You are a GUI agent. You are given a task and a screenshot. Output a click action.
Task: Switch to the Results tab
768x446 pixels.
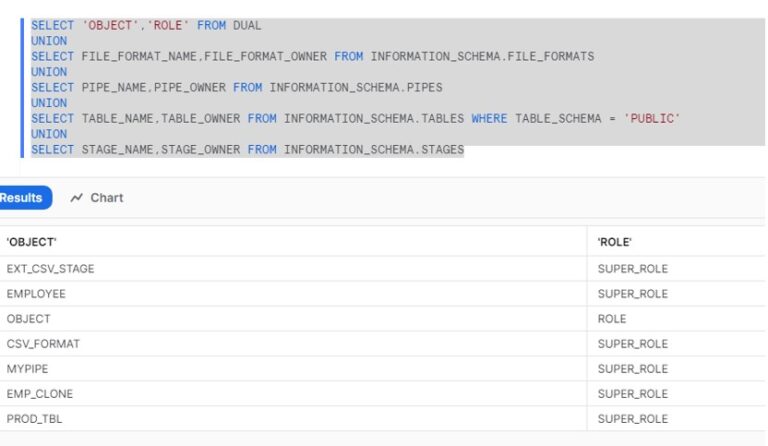[22, 198]
